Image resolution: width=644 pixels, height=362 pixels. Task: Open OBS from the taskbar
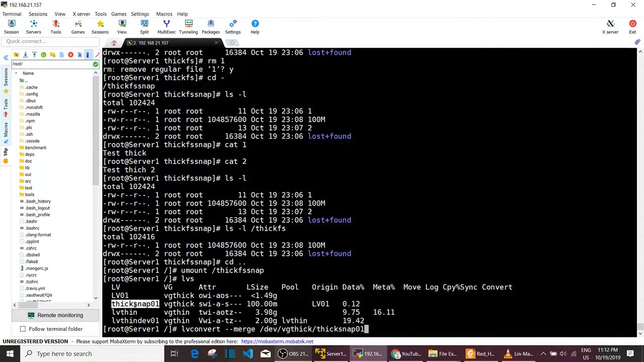pos(293,353)
